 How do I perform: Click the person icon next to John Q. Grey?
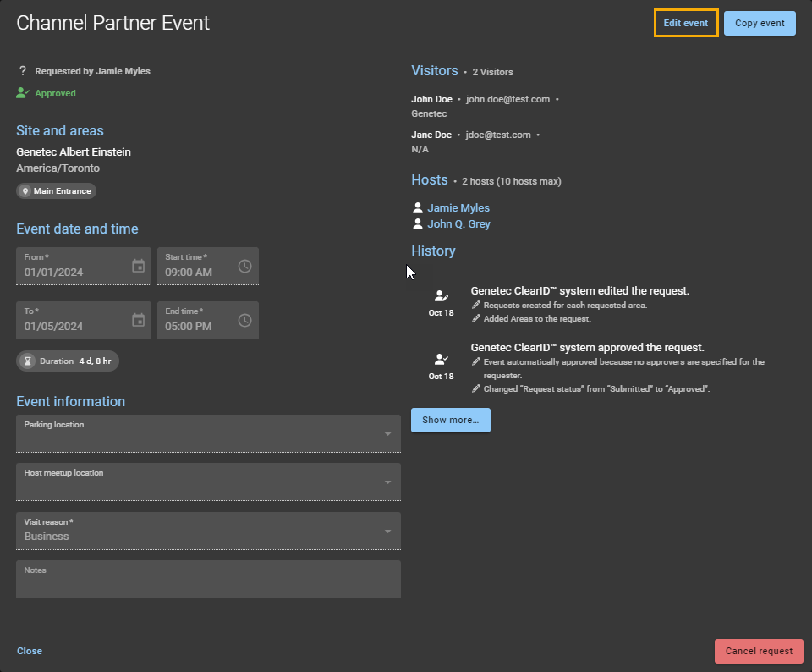[417, 224]
